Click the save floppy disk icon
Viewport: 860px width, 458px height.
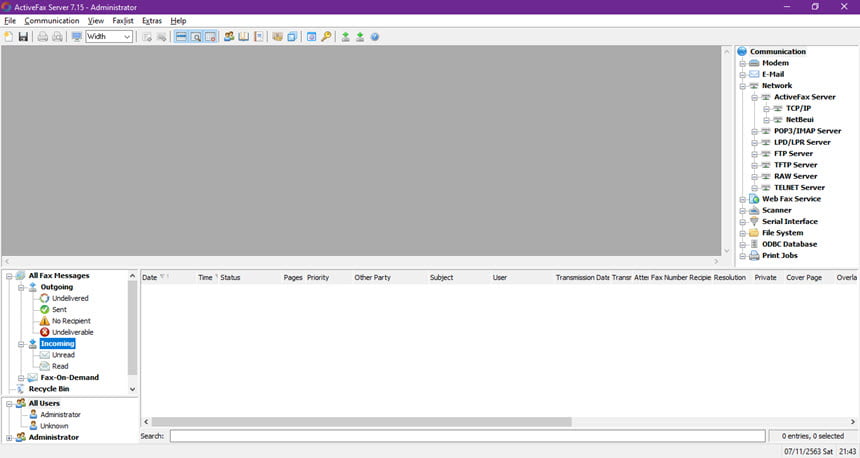(23, 37)
